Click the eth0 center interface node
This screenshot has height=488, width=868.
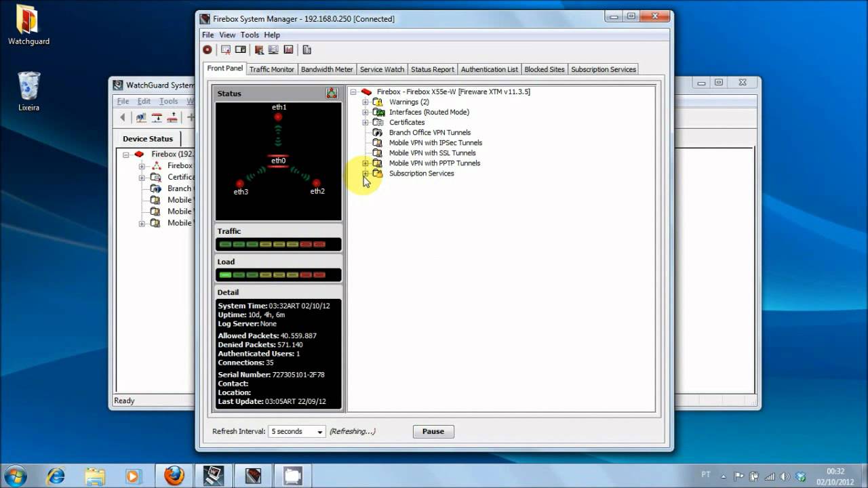click(x=278, y=161)
